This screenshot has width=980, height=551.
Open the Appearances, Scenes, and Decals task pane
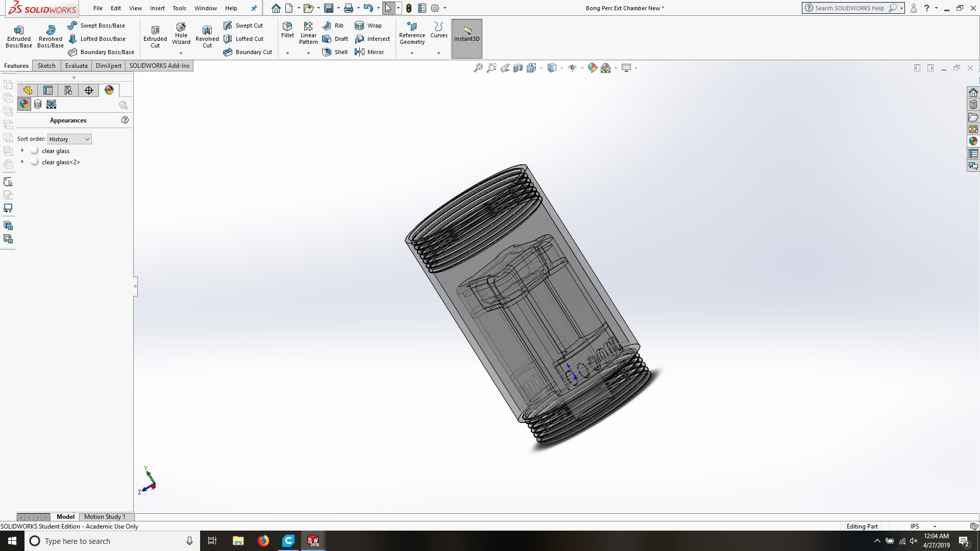point(973,141)
